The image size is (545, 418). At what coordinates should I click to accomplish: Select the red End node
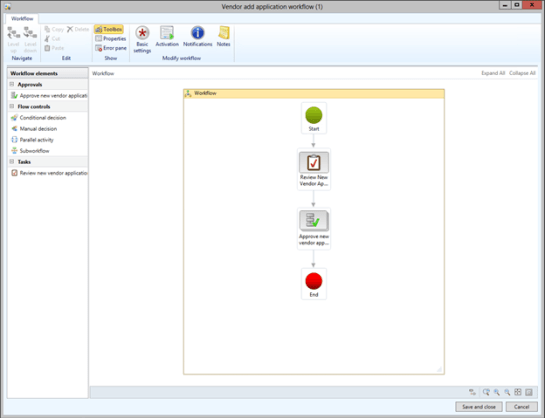[314, 284]
